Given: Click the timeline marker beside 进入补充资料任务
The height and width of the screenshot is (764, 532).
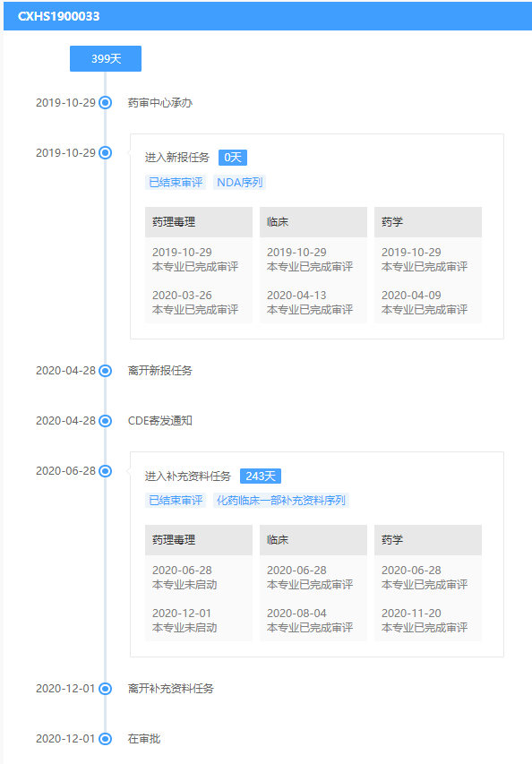Looking at the screenshot, I should pyautogui.click(x=105, y=471).
